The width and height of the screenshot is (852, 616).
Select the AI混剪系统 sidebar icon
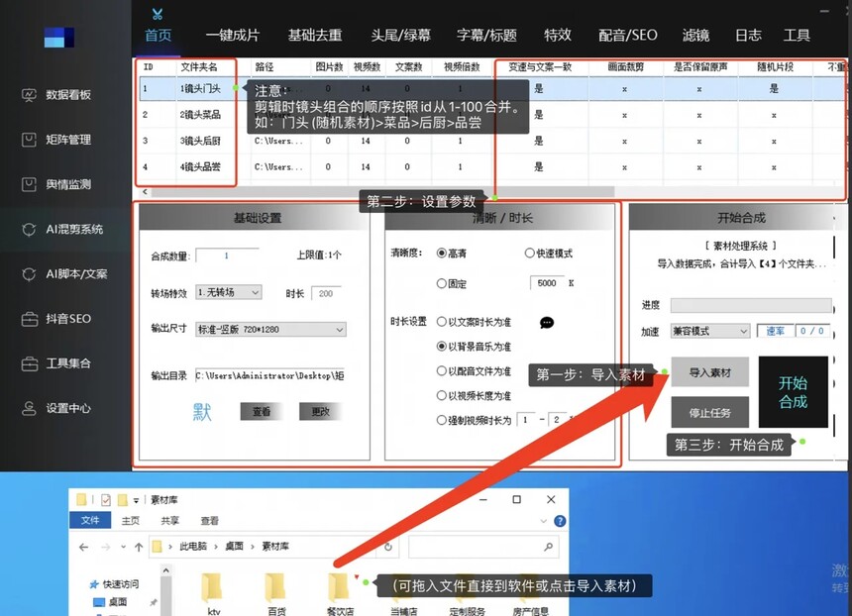29,229
